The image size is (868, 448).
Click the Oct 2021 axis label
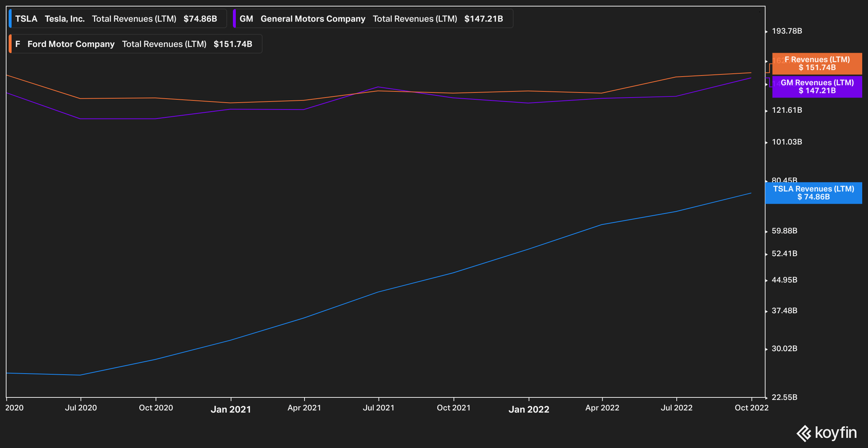click(454, 408)
